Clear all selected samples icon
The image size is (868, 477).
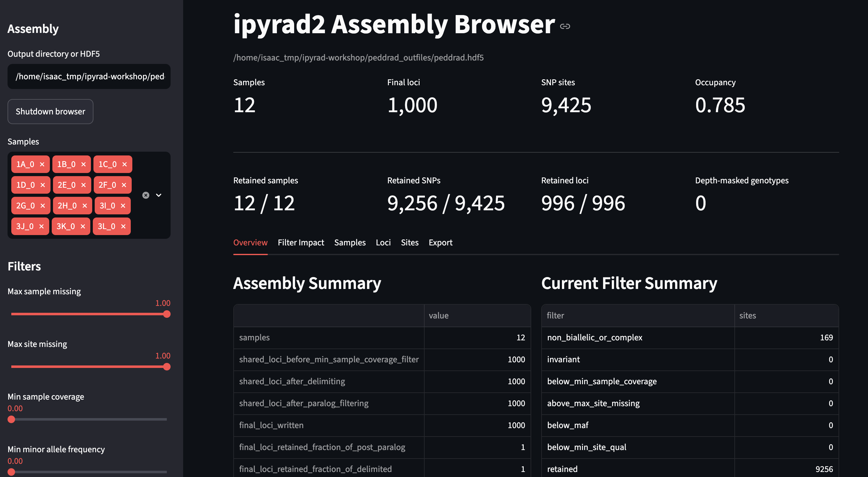tap(146, 195)
